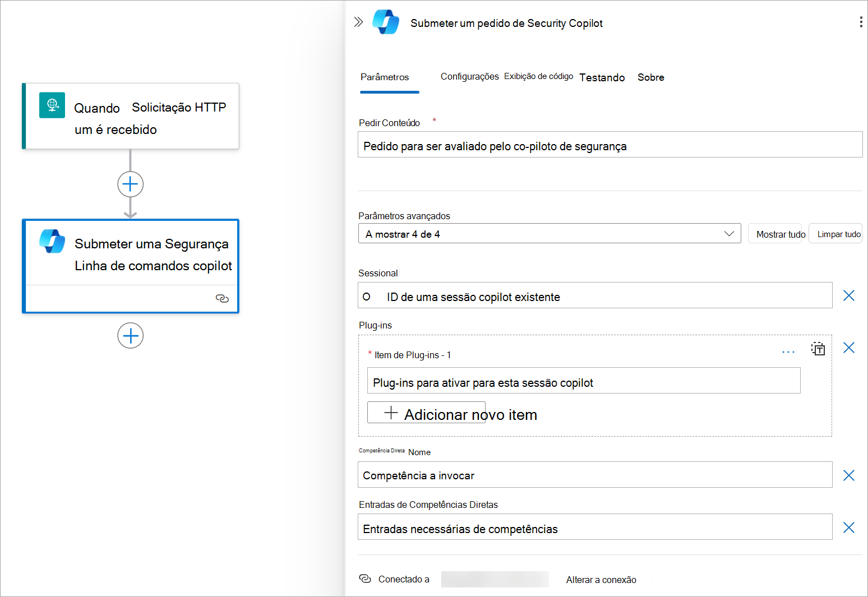This screenshot has width=868, height=597.
Task: Expand the Parâmetros avançados dropdown
Action: coord(550,233)
